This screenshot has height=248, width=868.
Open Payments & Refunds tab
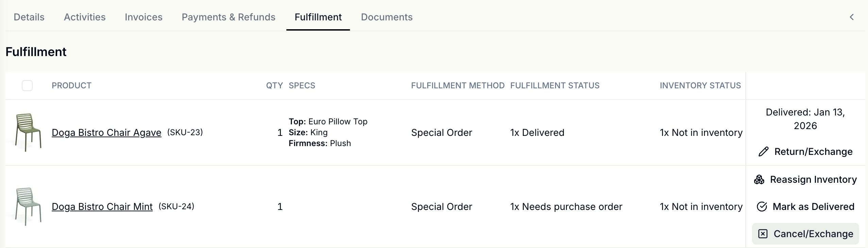click(x=229, y=17)
